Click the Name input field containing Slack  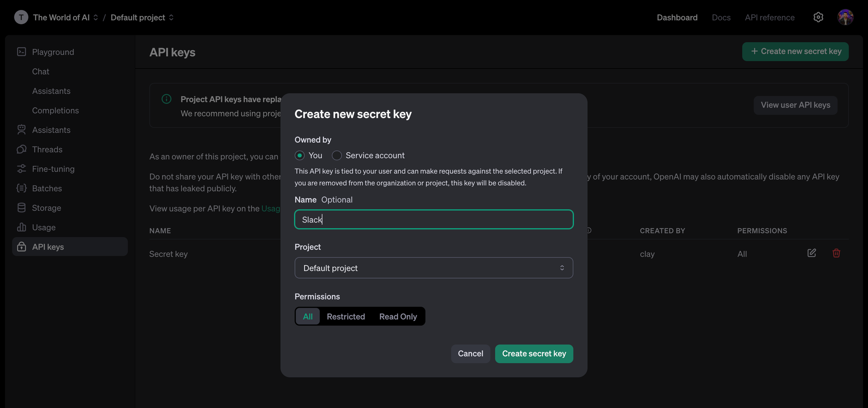point(434,220)
